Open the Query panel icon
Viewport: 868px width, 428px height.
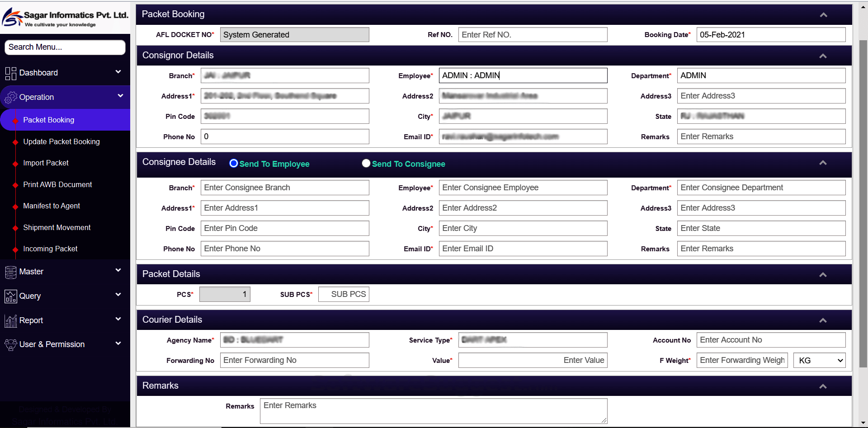coord(10,296)
